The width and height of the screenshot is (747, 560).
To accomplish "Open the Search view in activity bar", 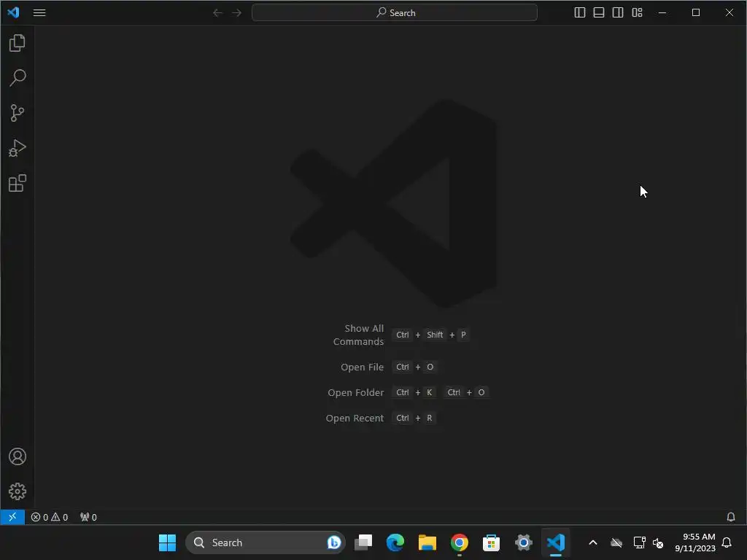I will tap(18, 77).
